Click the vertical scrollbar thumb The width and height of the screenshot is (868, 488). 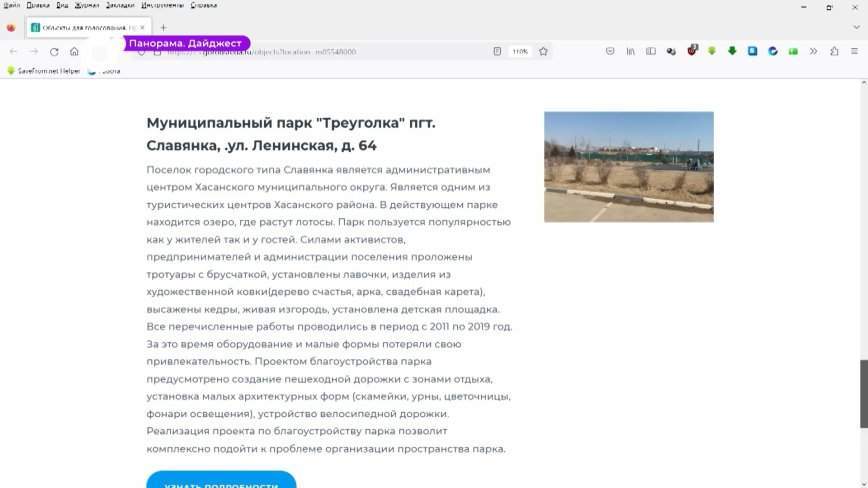coord(864,393)
